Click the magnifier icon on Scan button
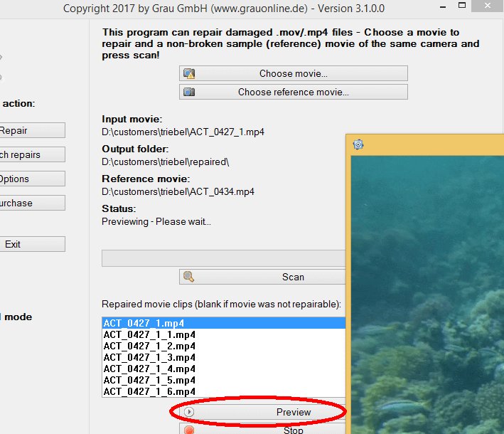This screenshot has height=434, width=504. (x=188, y=277)
